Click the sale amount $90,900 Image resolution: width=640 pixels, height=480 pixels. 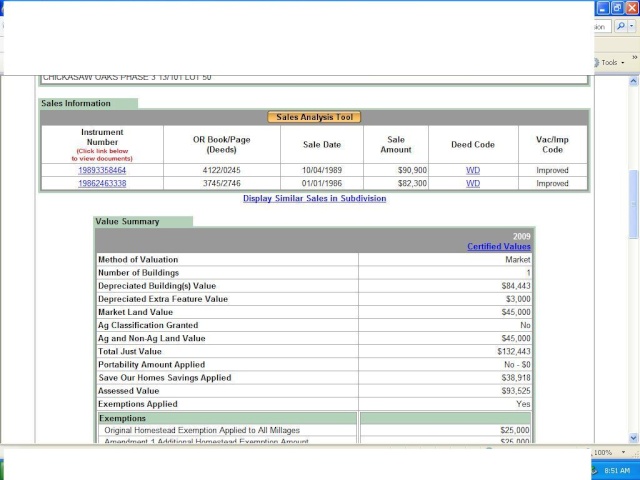click(412, 170)
